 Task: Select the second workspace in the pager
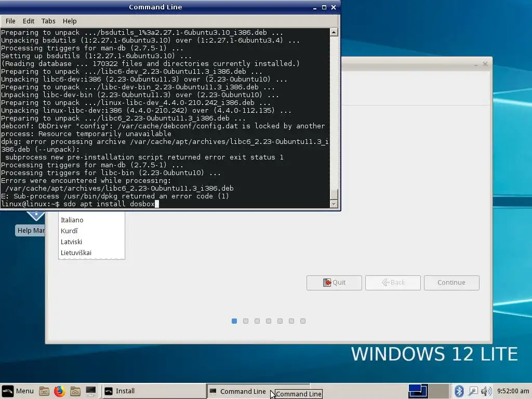[x=438, y=391]
